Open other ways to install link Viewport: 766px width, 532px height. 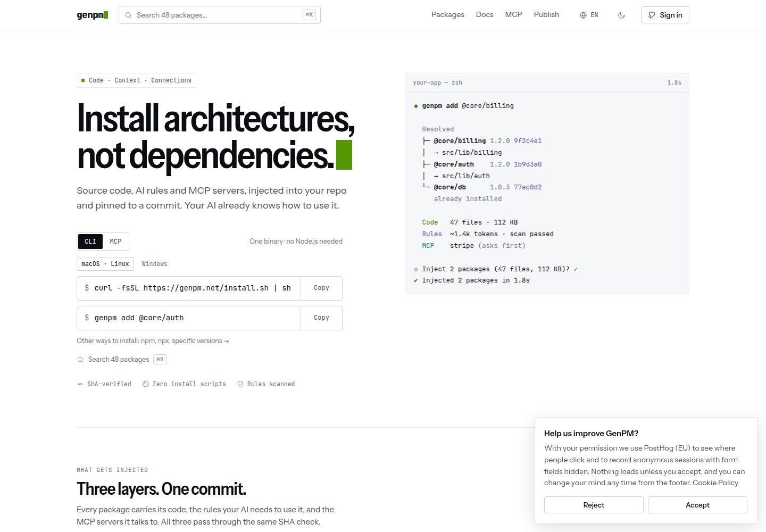pyautogui.click(x=153, y=341)
